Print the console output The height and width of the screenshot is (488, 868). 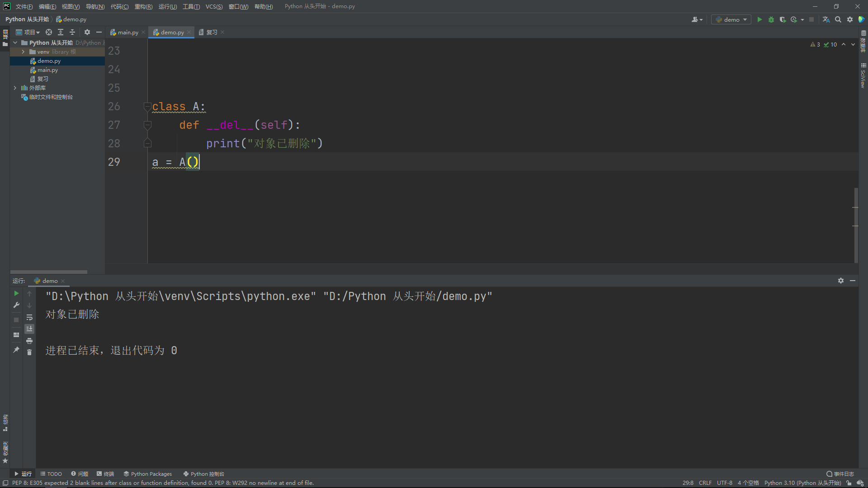click(x=29, y=341)
